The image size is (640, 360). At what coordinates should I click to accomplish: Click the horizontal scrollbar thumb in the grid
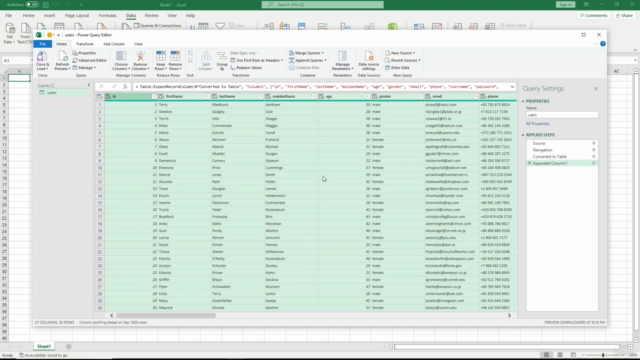(x=166, y=316)
